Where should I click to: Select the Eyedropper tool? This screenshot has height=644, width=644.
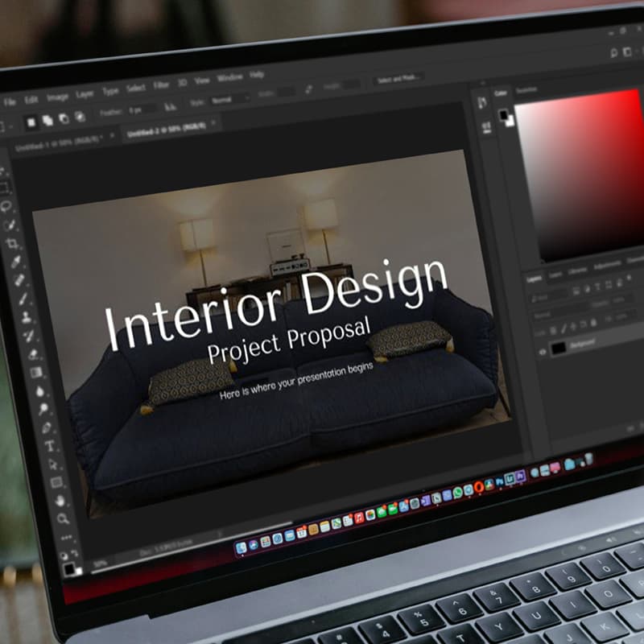[x=16, y=262]
